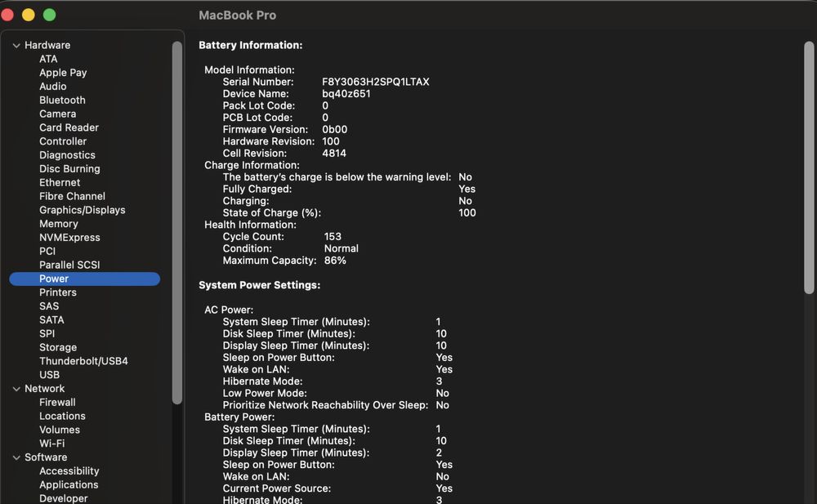The width and height of the screenshot is (817, 504).
Task: Select Bluetooth in the sidebar
Action: tap(62, 100)
